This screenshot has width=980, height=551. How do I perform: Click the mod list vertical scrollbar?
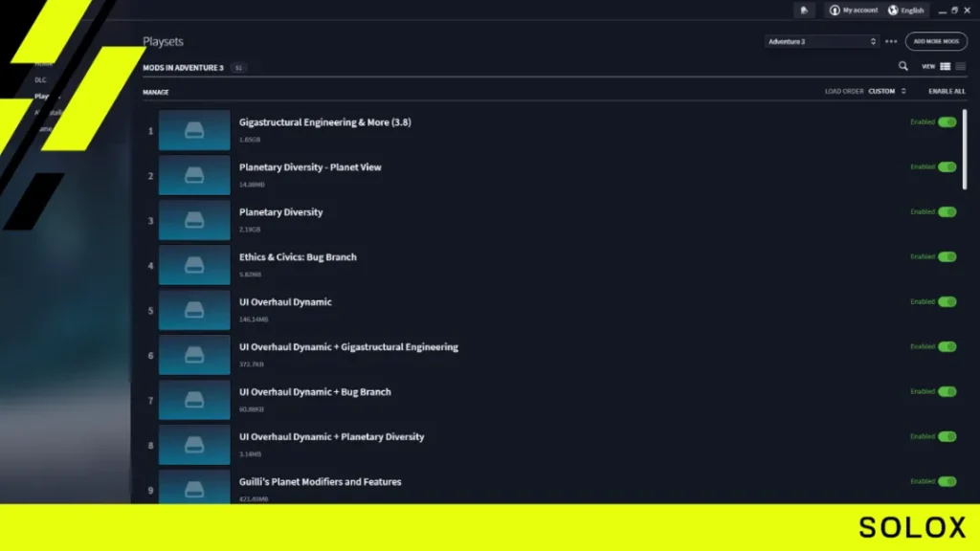pos(965,149)
